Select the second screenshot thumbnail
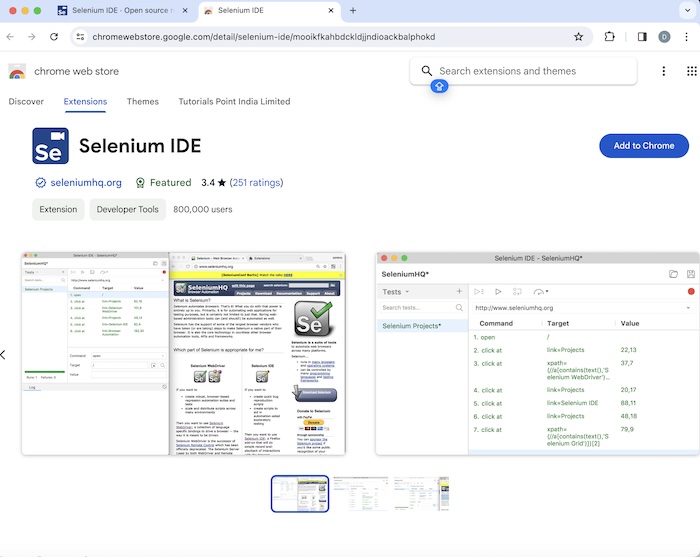 360,494
